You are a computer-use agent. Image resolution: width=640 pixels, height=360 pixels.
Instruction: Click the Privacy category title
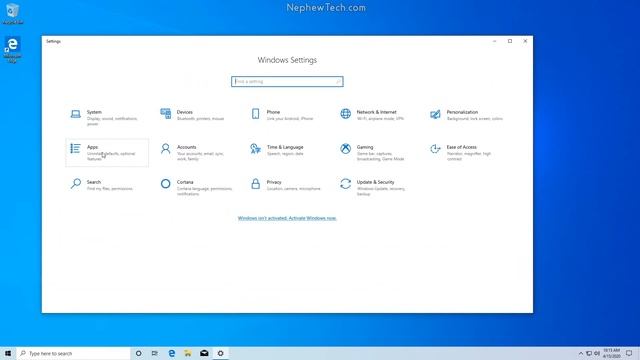tap(274, 182)
